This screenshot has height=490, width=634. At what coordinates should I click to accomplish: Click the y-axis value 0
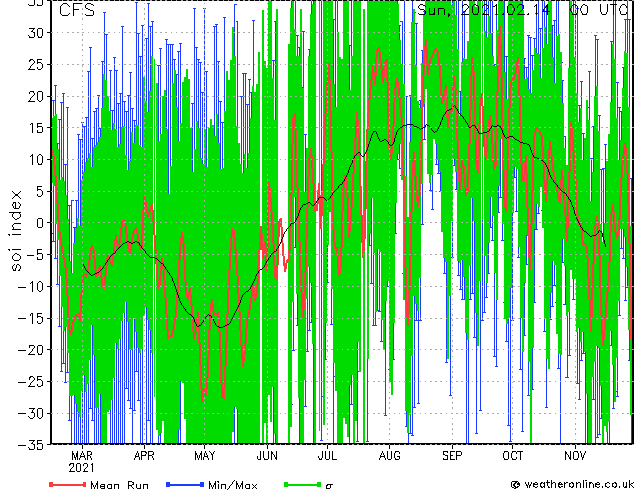point(42,223)
